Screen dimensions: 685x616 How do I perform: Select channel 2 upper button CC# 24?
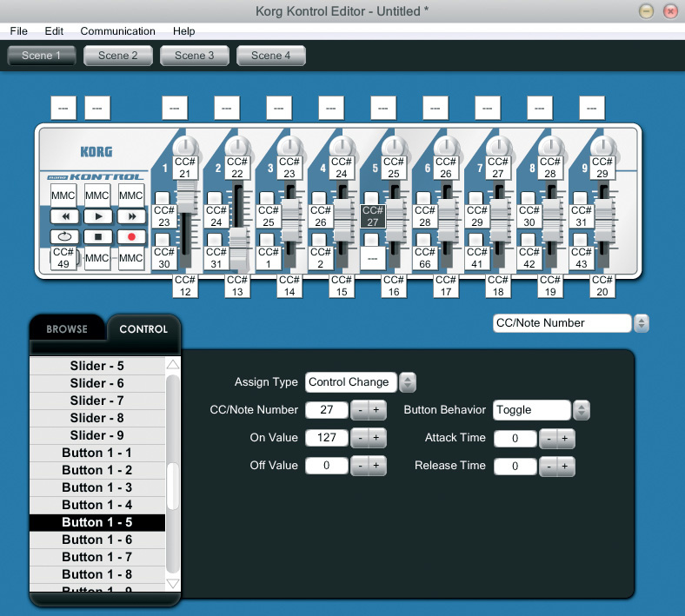click(216, 216)
